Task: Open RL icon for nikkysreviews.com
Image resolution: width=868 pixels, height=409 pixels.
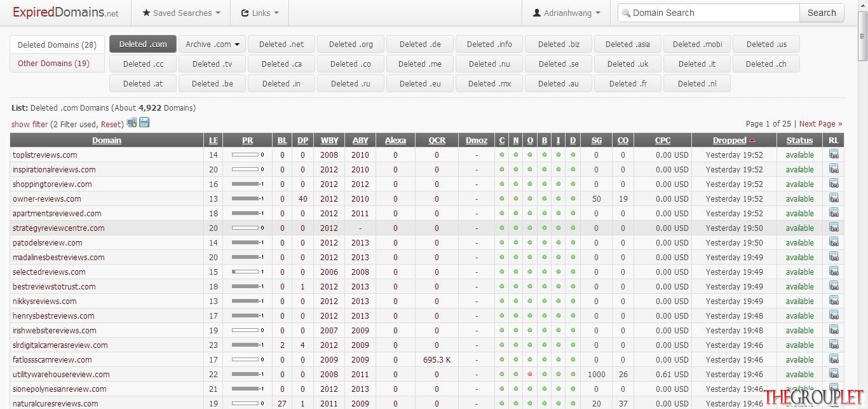Action: point(834,301)
